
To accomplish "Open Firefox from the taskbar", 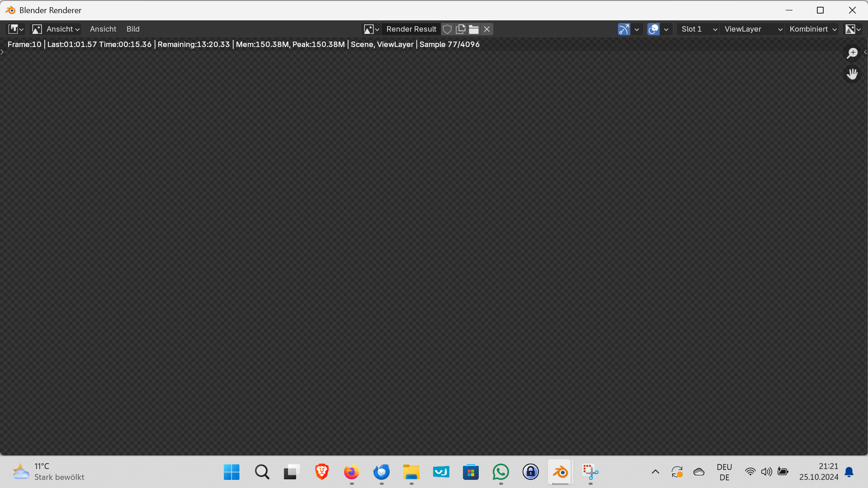I will pyautogui.click(x=351, y=472).
